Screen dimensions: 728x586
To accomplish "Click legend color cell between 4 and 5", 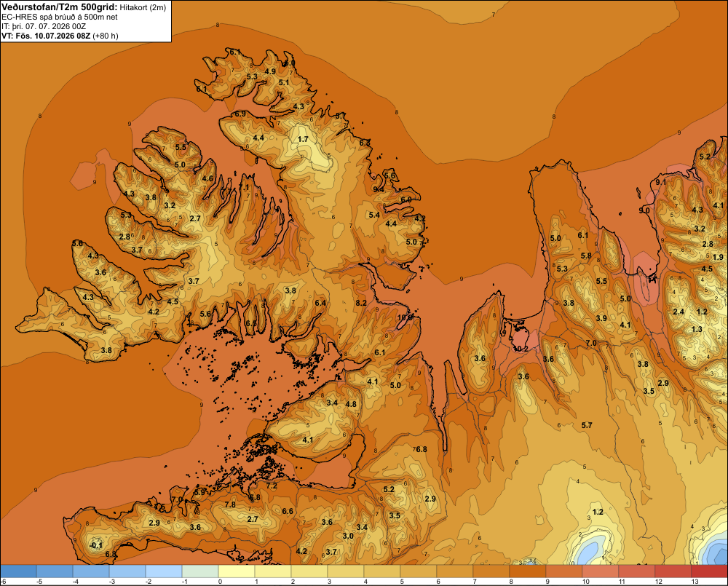I will 382,571.
